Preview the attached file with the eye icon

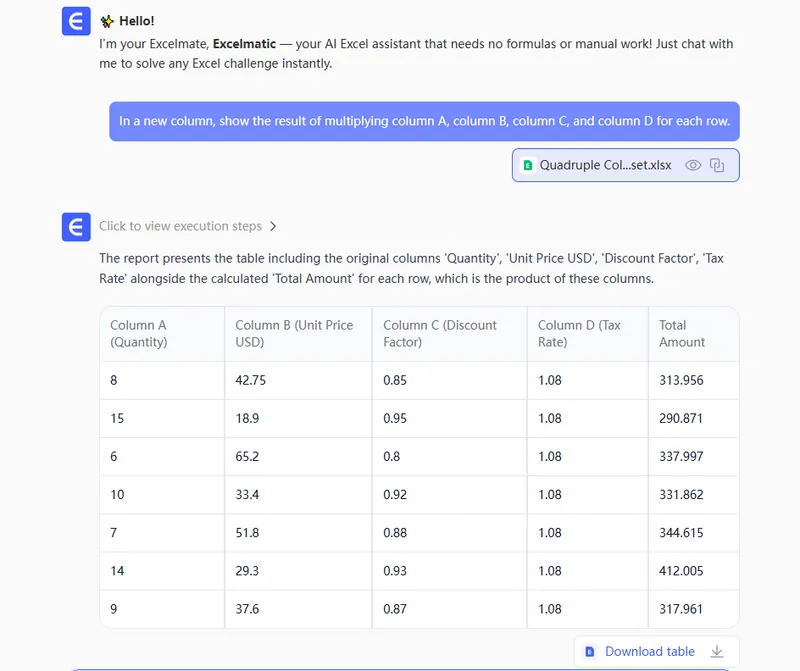point(692,165)
